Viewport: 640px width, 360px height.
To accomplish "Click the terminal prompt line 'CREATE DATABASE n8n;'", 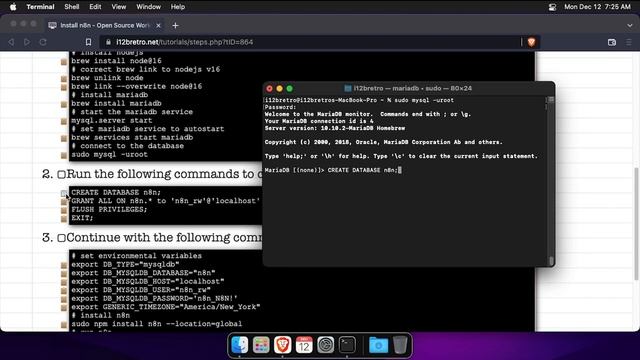I will (333, 170).
